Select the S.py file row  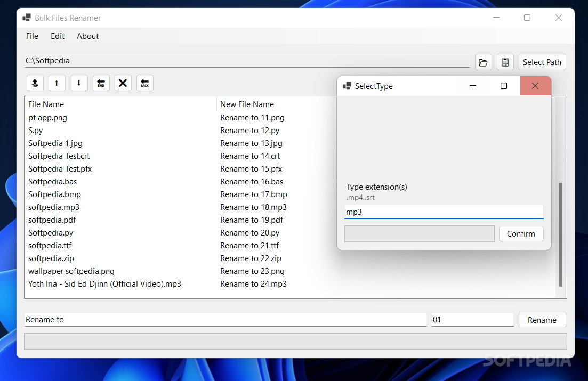(181, 131)
